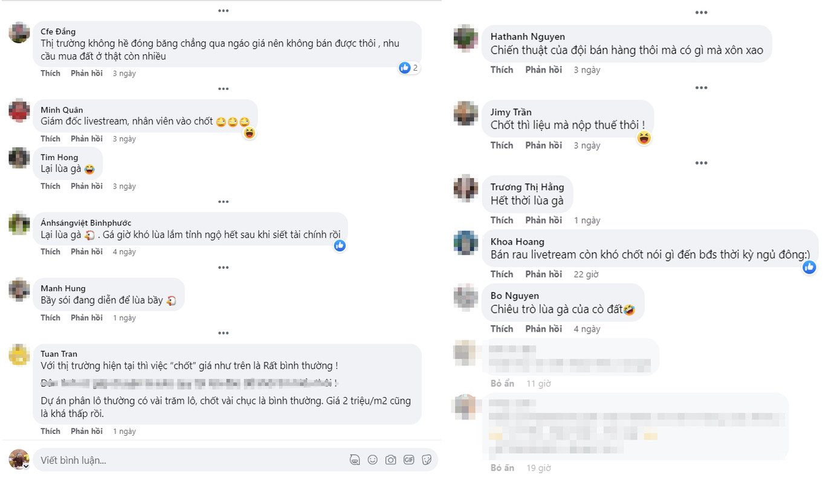Image resolution: width=840 pixels, height=504 pixels.
Task: Reply to Tim Hong's comment using Phản hồi
Action: click(x=85, y=186)
